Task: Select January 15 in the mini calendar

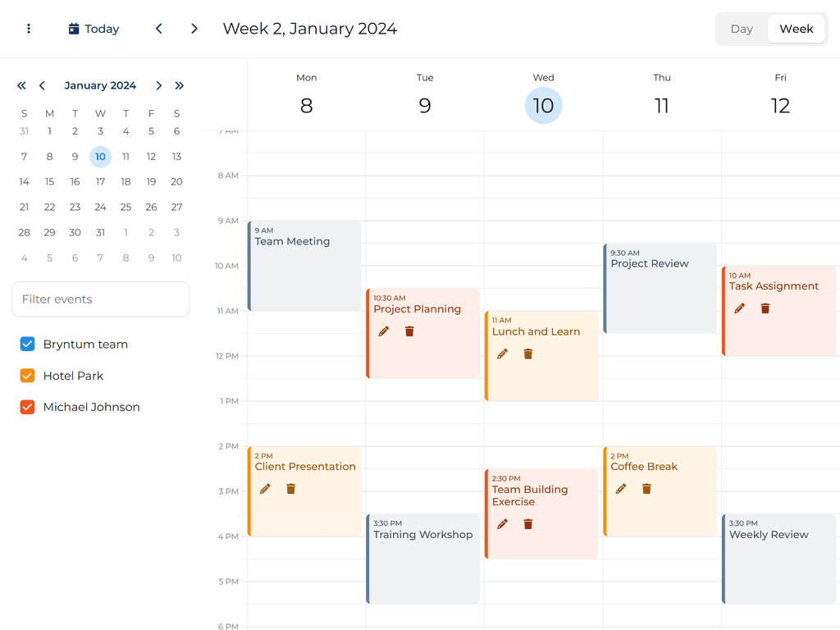Action: [x=49, y=181]
